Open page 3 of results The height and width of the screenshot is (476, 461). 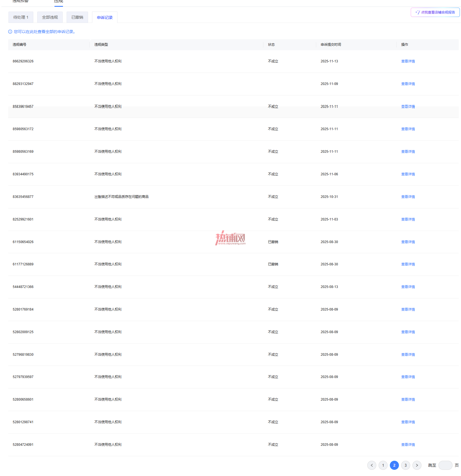click(405, 465)
